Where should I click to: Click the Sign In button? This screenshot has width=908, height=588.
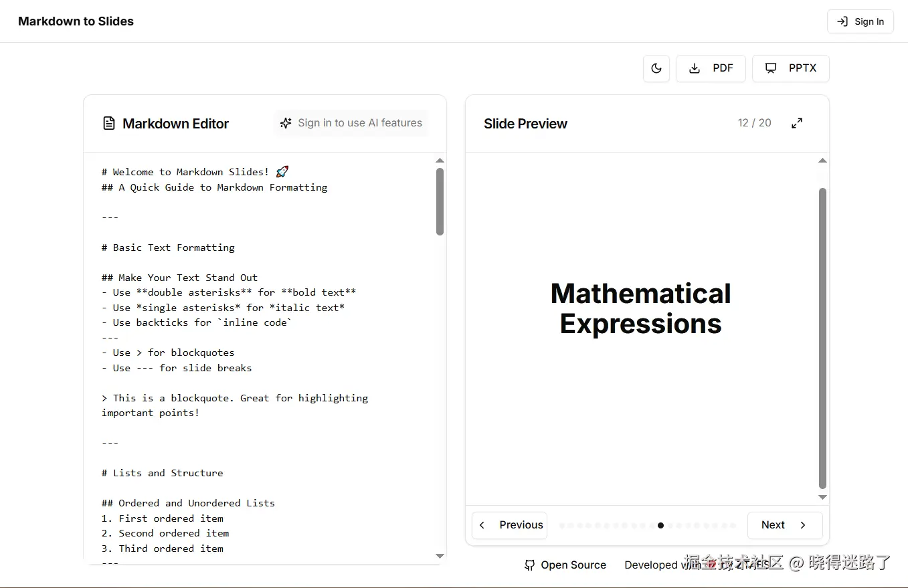[860, 21]
